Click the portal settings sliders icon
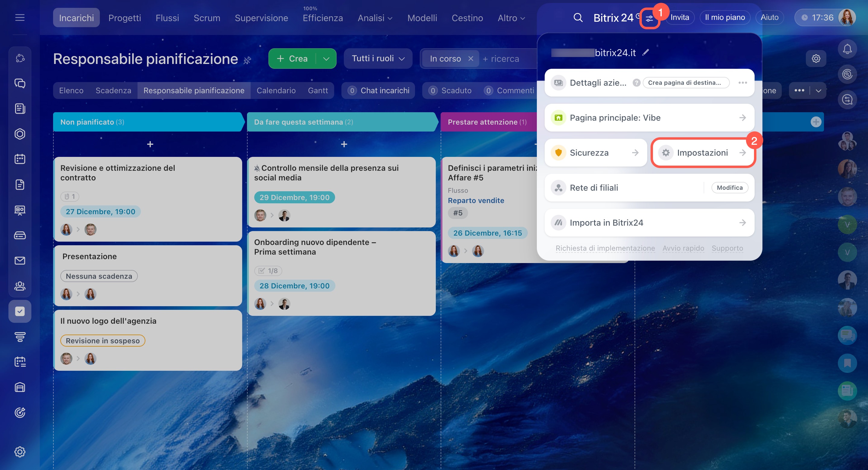Image resolution: width=868 pixels, height=470 pixels. pos(649,19)
